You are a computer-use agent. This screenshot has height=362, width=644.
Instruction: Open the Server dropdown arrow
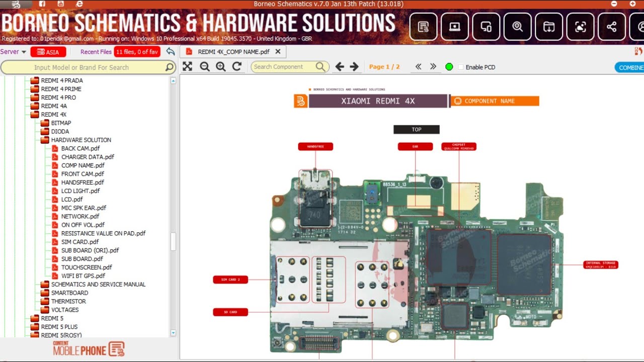[x=24, y=52]
